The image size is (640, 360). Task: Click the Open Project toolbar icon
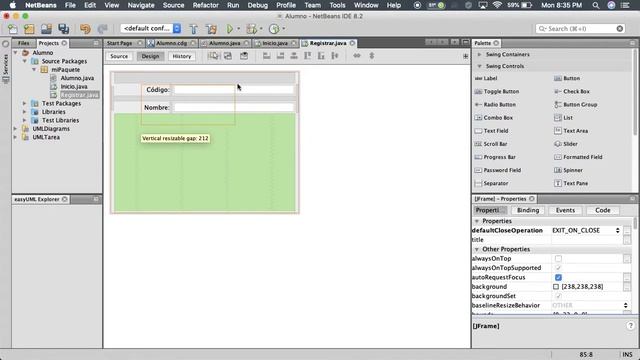pyautogui.click(x=46, y=29)
